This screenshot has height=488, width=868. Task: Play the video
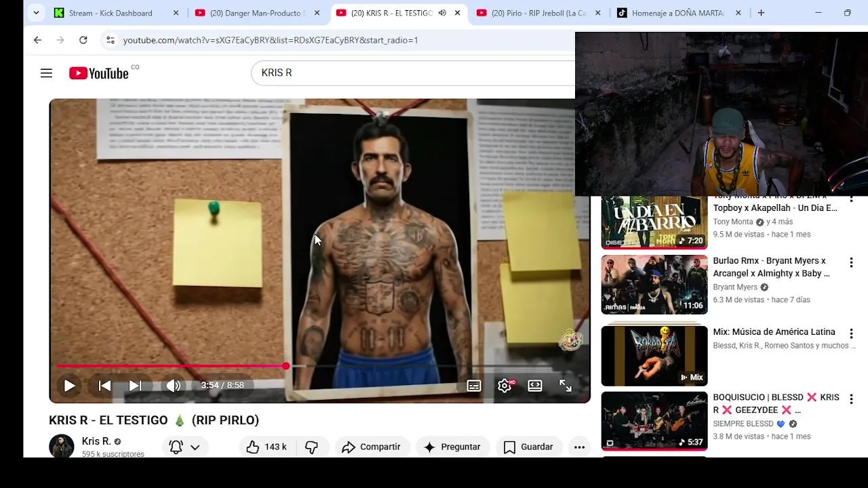coord(69,386)
